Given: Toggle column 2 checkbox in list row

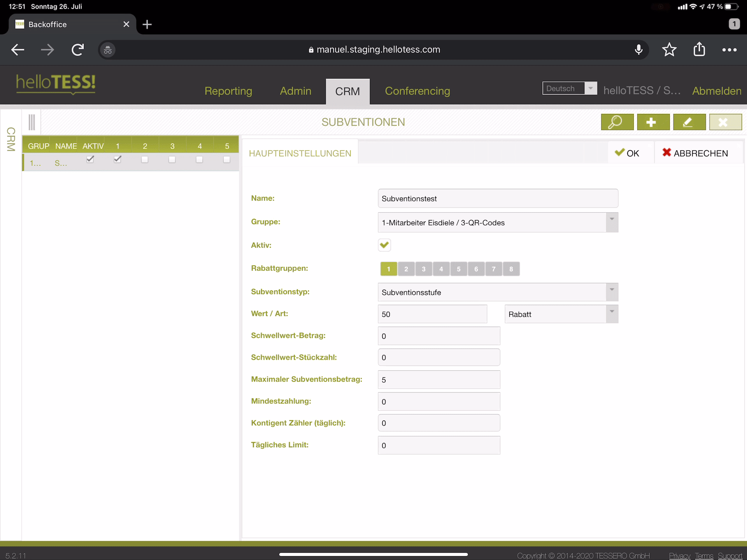Looking at the screenshot, I should tap(145, 159).
